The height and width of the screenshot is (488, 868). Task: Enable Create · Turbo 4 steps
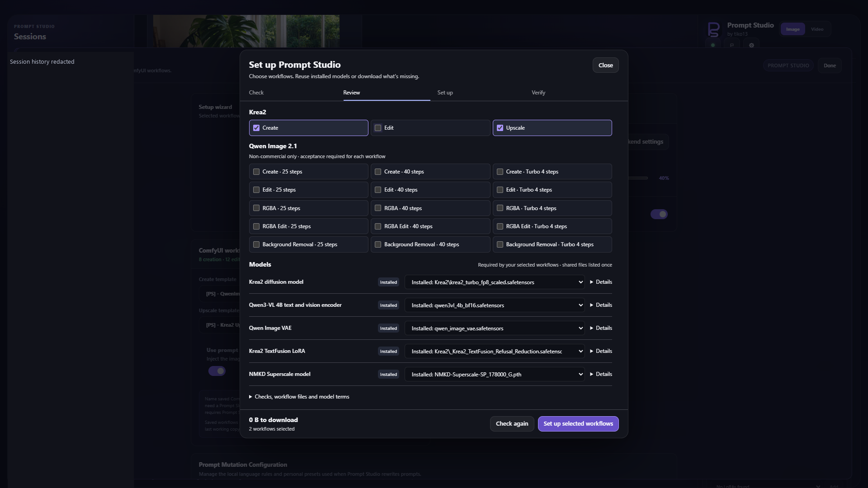pyautogui.click(x=500, y=172)
